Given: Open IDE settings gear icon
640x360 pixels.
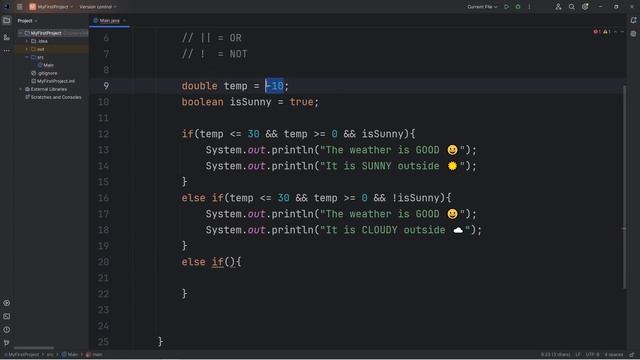Looking at the screenshot, I should point(585,7).
